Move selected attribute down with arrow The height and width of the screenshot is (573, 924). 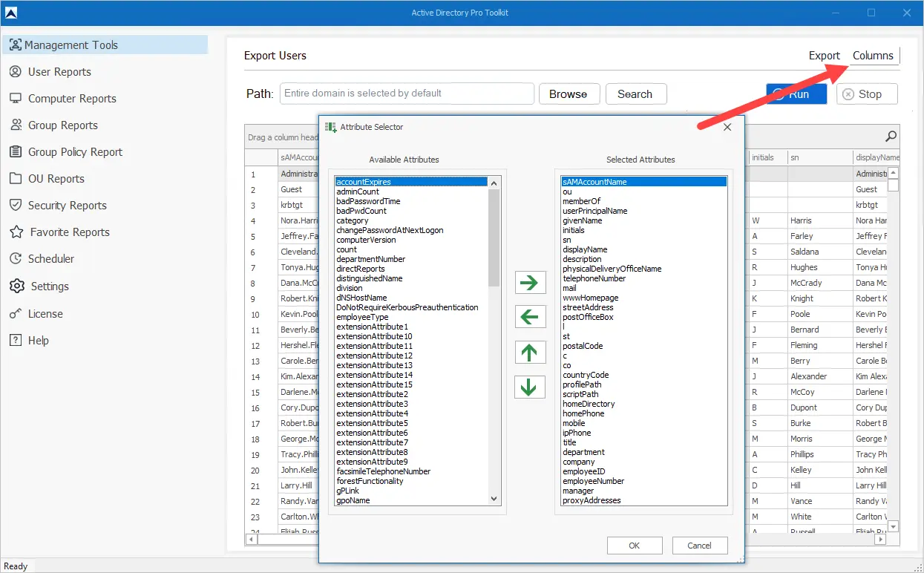[529, 387]
